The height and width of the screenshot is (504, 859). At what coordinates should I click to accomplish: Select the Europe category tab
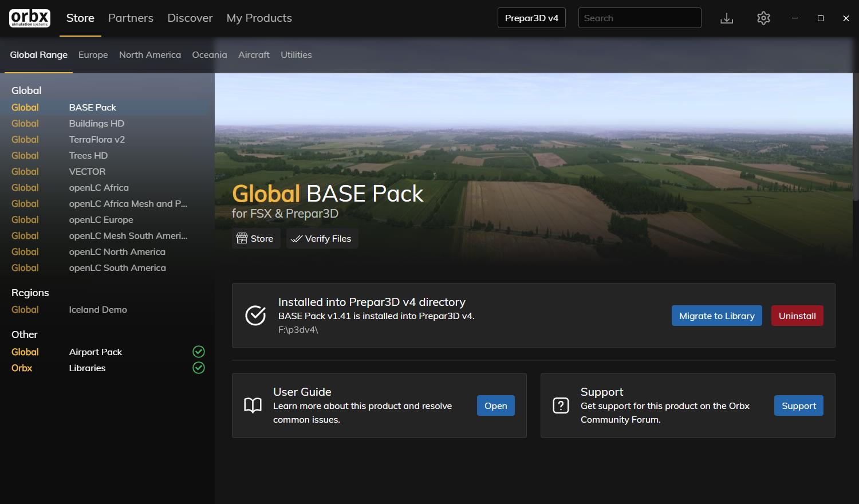(x=93, y=55)
